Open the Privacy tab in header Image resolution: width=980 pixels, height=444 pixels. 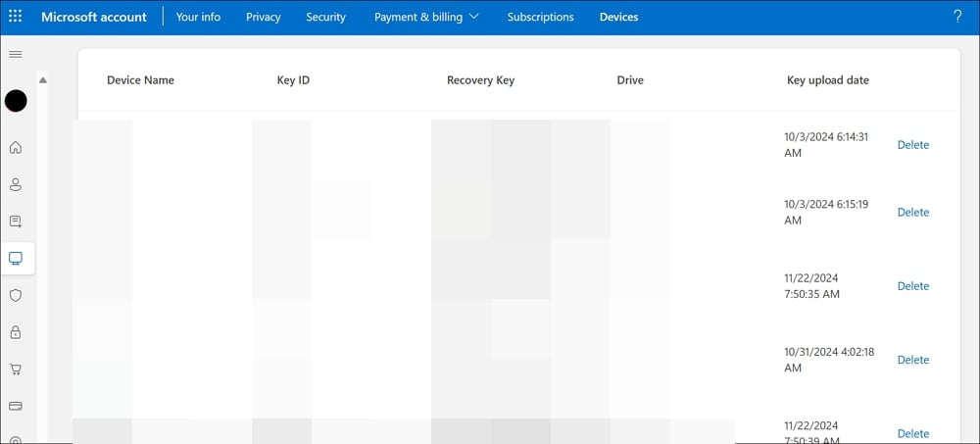point(263,17)
